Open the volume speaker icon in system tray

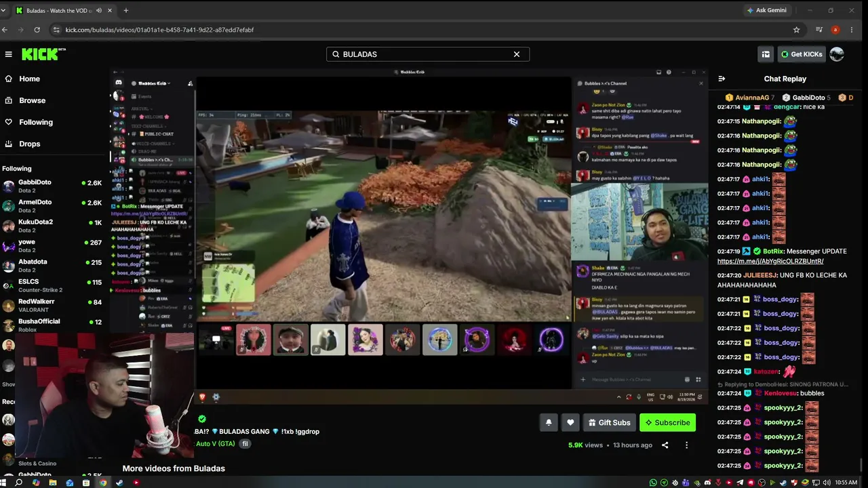[x=826, y=483]
